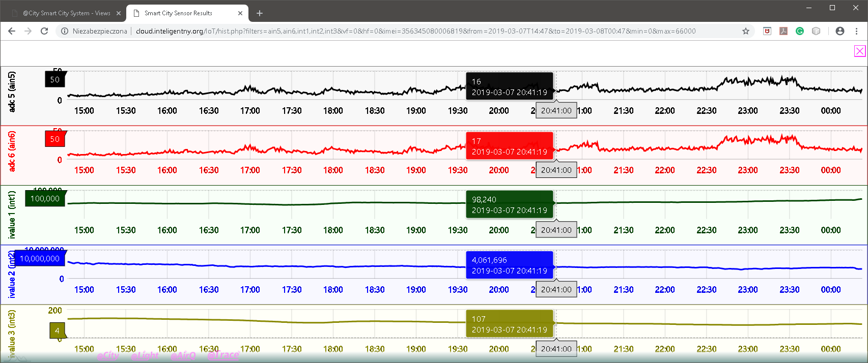
Task: Open the McAfee extension icon
Action: tap(767, 31)
